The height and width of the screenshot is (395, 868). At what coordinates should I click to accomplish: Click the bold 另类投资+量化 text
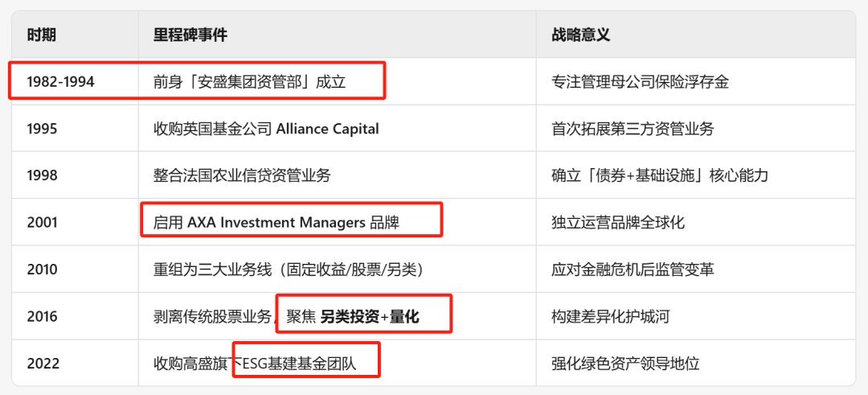pyautogui.click(x=370, y=317)
